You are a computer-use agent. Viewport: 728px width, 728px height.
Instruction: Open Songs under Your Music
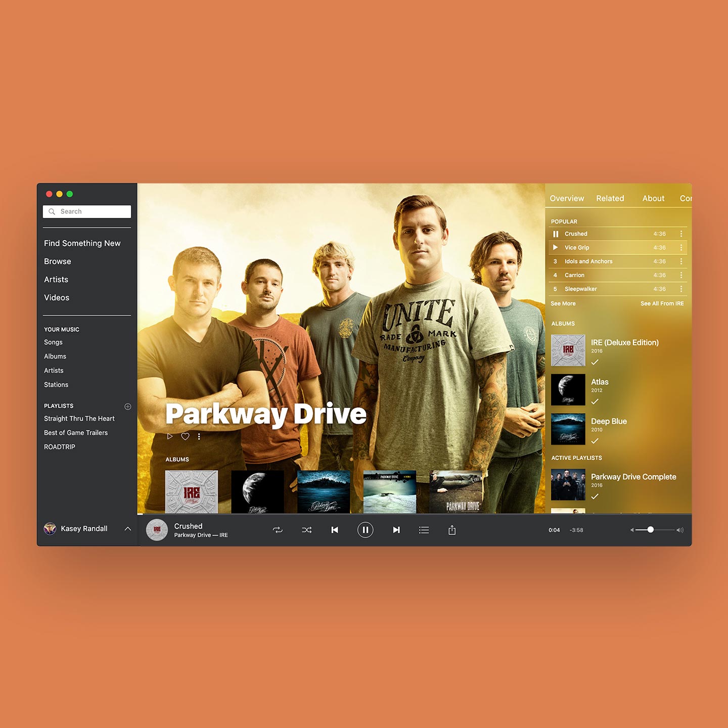pos(53,342)
